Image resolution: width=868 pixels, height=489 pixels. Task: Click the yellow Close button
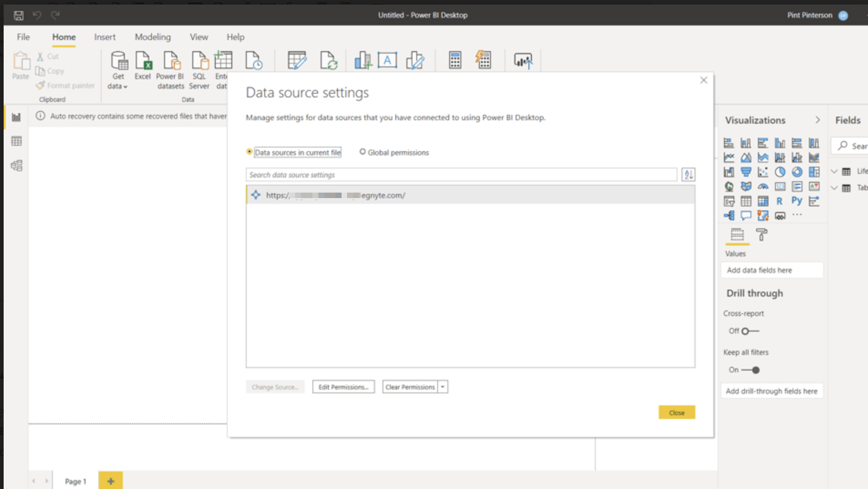pos(677,413)
